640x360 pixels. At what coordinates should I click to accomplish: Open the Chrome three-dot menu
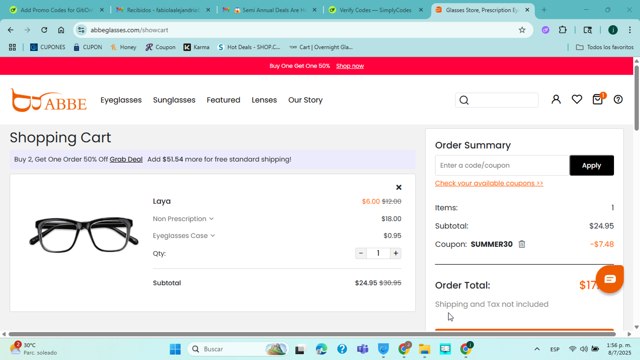tap(630, 30)
